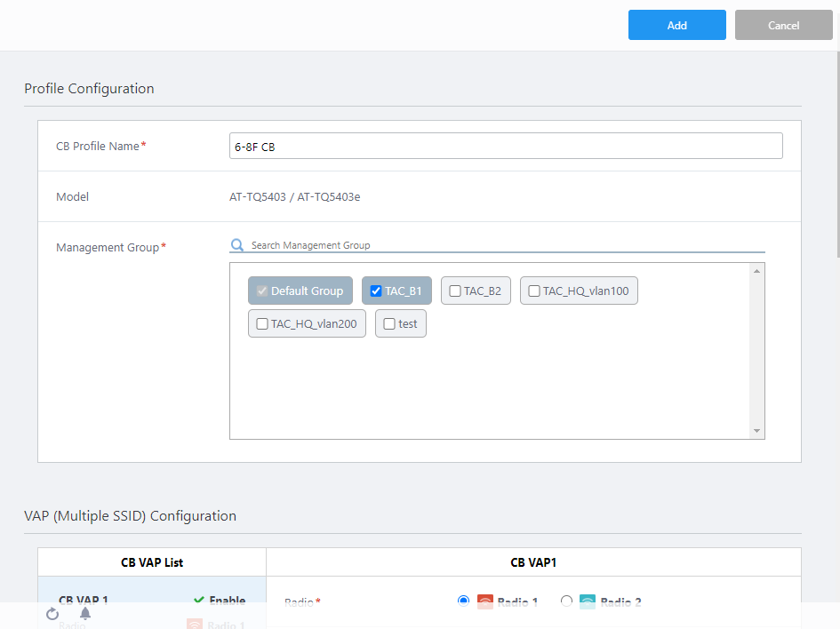Select the test management group checkbox

(x=389, y=324)
